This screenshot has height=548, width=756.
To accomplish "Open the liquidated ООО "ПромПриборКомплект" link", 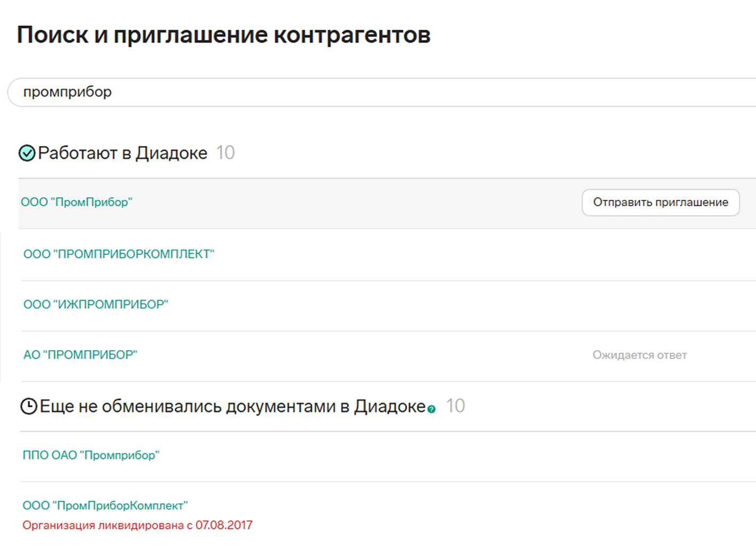I will 105,505.
